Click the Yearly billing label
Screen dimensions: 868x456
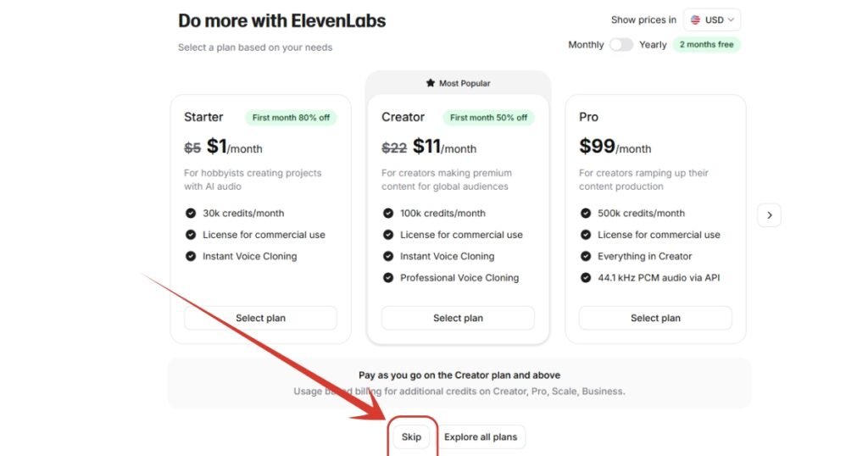click(653, 45)
